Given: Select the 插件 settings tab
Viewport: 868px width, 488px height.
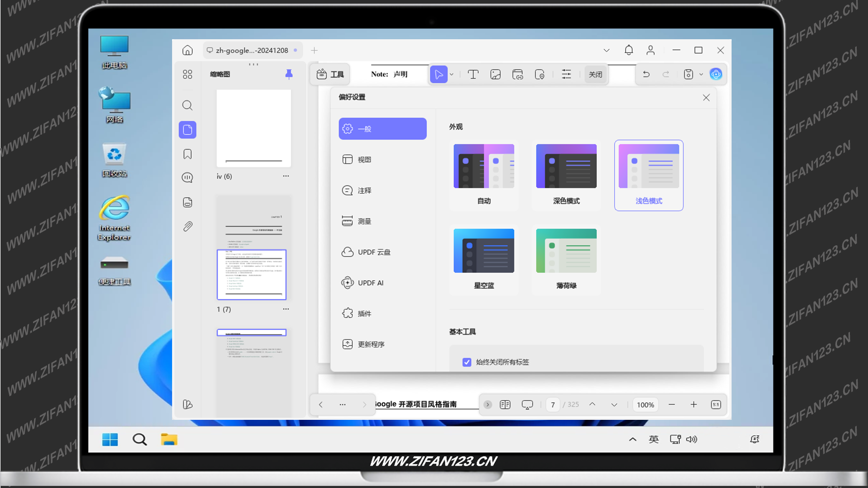Looking at the screenshot, I should tap(383, 313).
